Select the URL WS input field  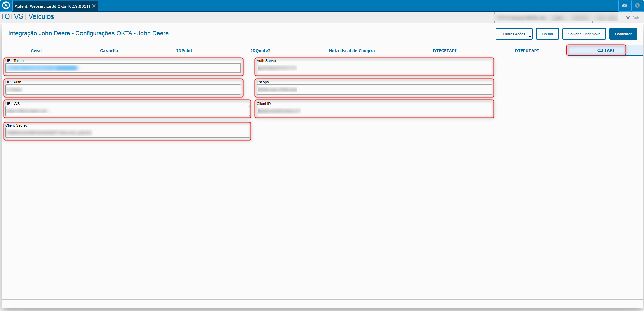[x=128, y=111]
